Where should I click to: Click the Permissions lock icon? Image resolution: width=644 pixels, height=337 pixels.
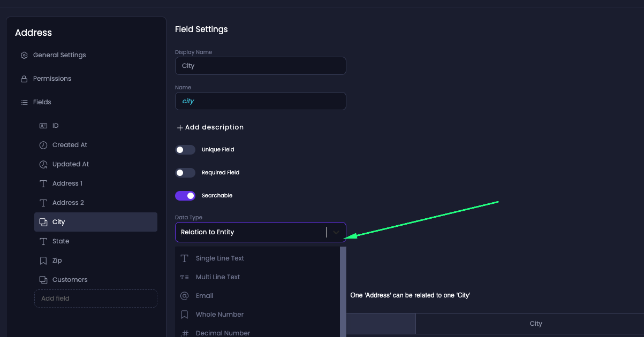(x=24, y=79)
